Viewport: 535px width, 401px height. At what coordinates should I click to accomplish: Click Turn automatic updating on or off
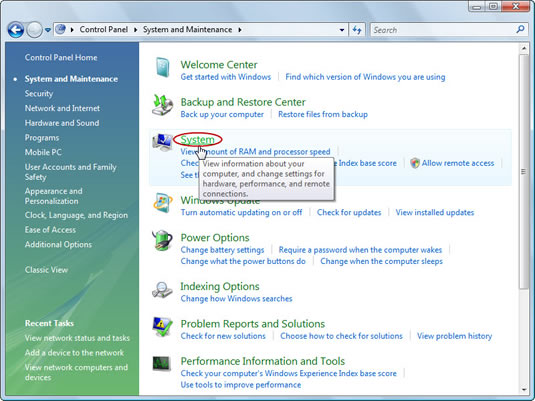click(x=241, y=213)
